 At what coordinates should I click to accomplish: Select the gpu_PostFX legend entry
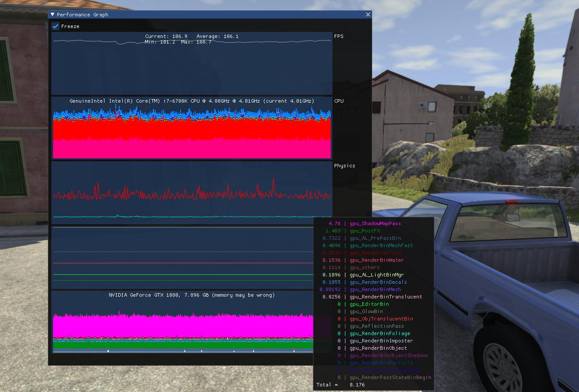[x=365, y=231]
